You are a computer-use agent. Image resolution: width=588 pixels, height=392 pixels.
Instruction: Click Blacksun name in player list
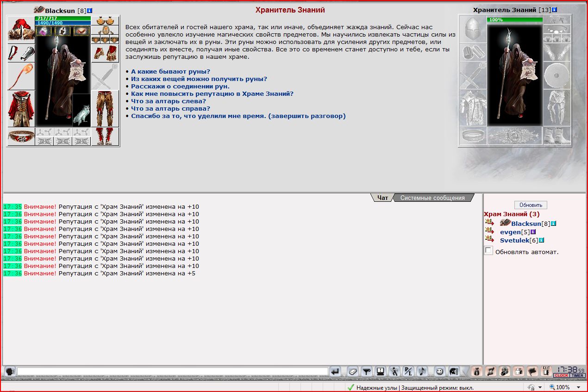[x=526, y=224]
